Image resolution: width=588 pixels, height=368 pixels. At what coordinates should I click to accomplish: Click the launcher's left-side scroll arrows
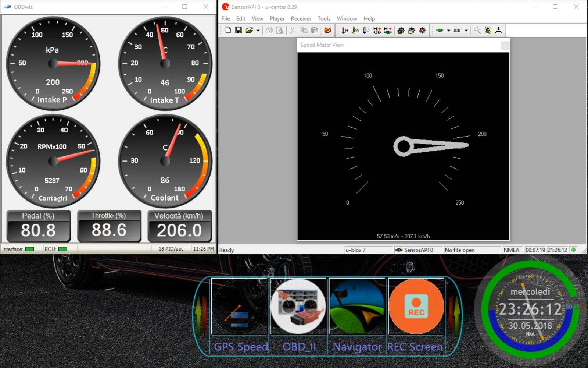[201, 316]
